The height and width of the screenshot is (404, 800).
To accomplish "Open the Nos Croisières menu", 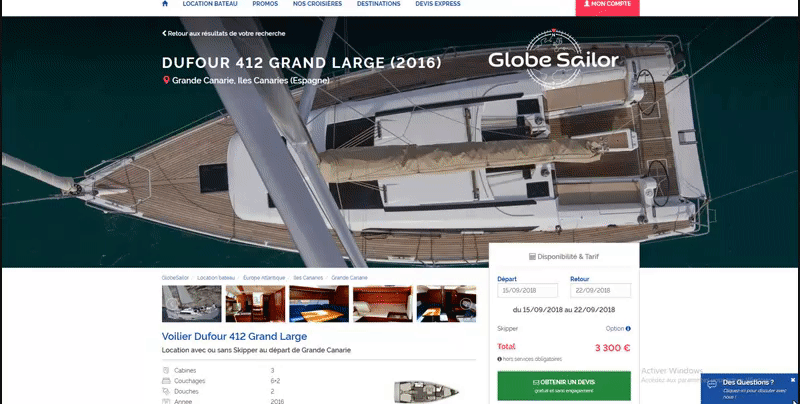I will tap(317, 4).
